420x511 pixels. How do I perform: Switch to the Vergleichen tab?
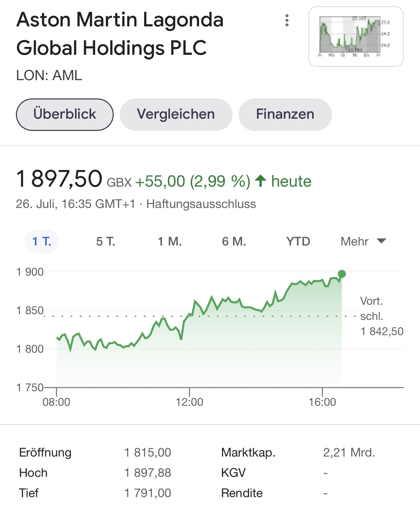point(176,114)
